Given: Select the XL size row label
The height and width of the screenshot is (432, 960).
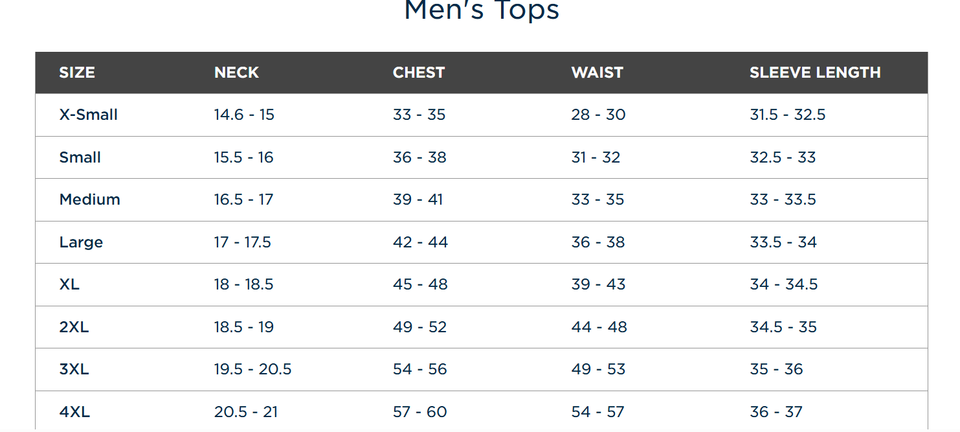Looking at the screenshot, I should pyautogui.click(x=69, y=285).
